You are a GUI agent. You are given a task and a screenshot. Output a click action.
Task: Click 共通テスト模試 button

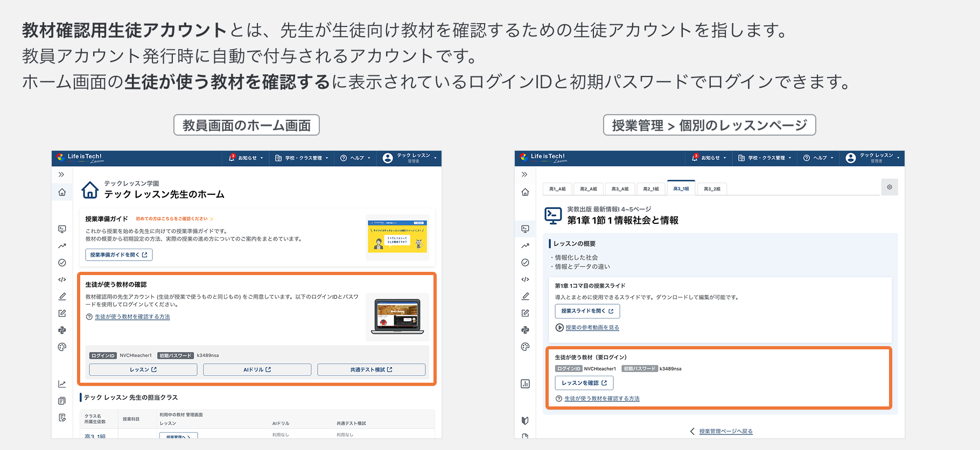tap(372, 370)
